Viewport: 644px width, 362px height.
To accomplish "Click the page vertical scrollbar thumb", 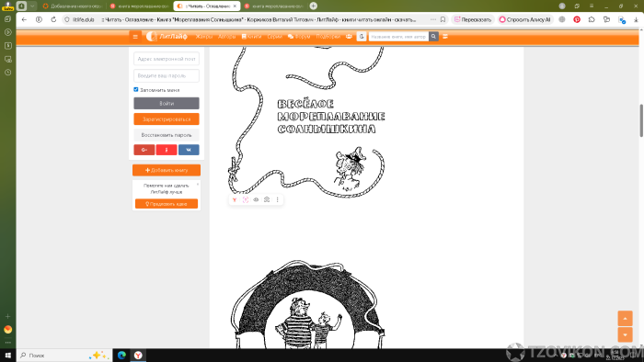I will (641, 120).
